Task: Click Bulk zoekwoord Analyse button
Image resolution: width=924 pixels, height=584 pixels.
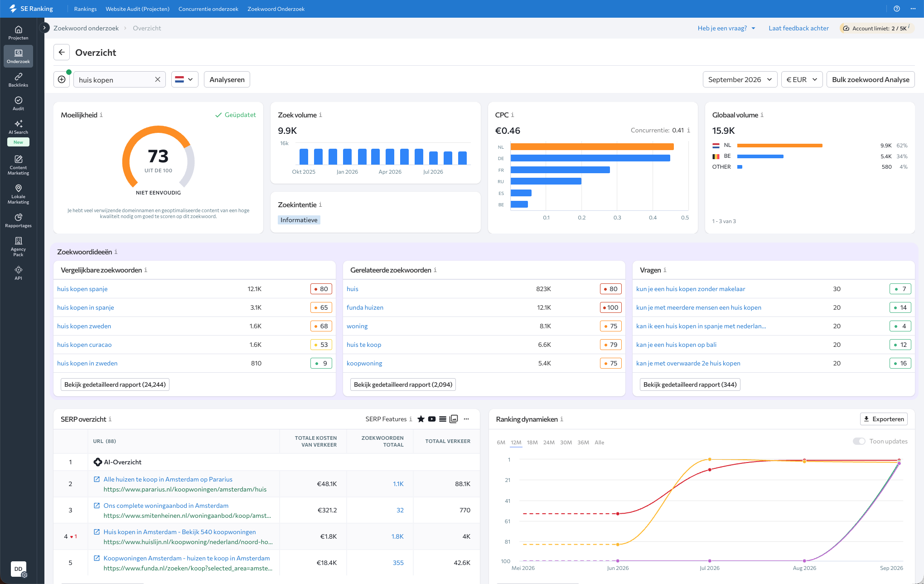Action: pyautogui.click(x=871, y=79)
